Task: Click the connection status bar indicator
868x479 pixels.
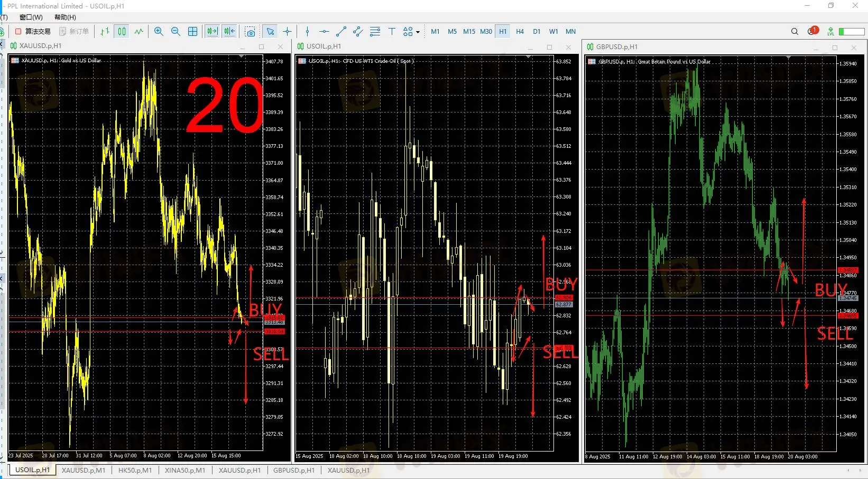Action: (852, 32)
